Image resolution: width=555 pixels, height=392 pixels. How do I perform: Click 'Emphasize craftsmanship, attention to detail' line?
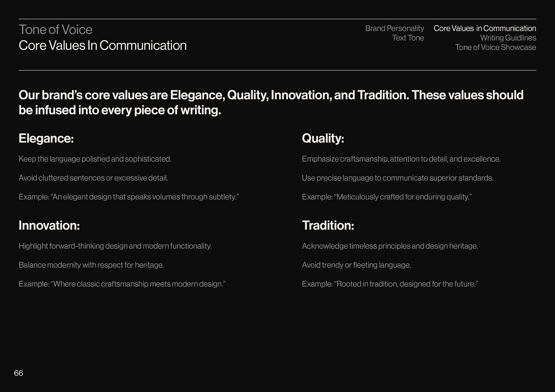pos(401,159)
